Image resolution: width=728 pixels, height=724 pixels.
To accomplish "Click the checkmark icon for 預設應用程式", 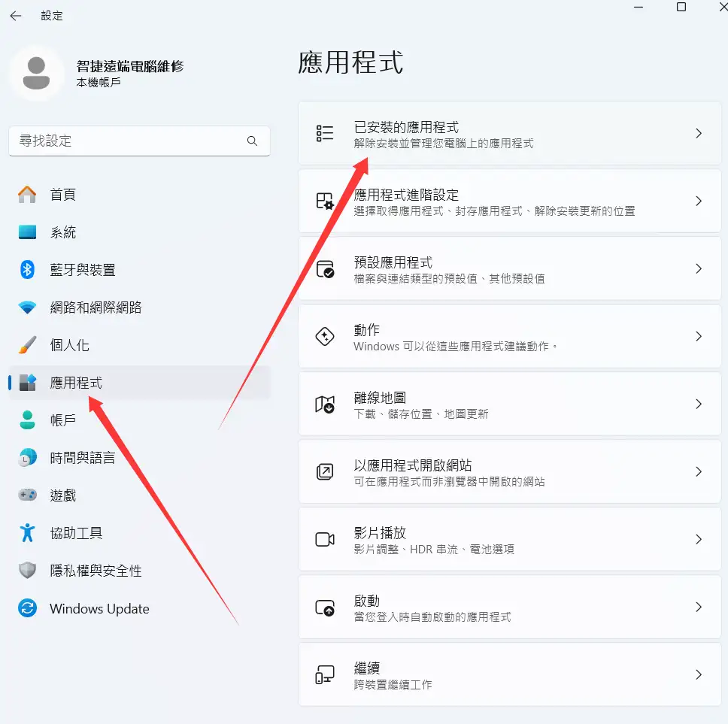I will pyautogui.click(x=325, y=268).
